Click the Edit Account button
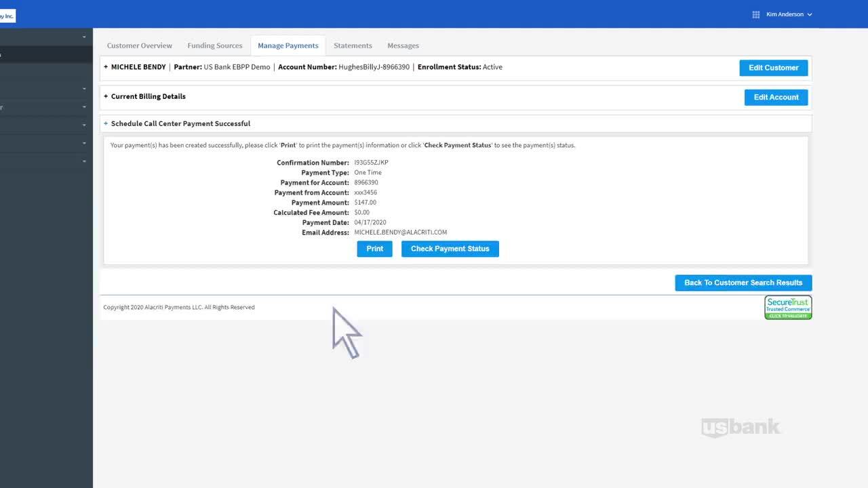The image size is (868, 488). pyautogui.click(x=776, y=97)
